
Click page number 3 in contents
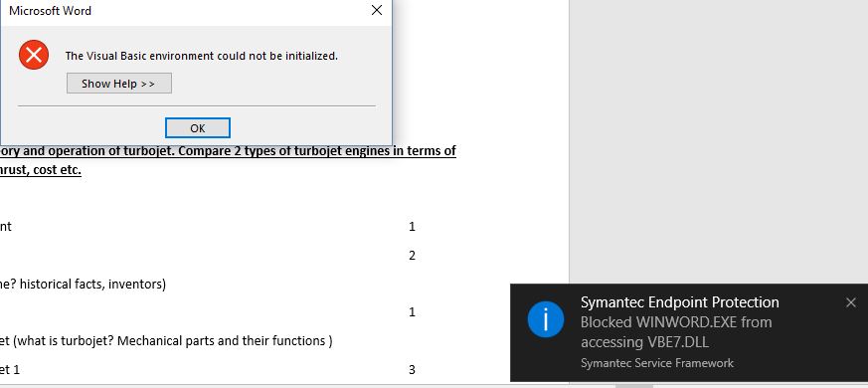(x=412, y=370)
